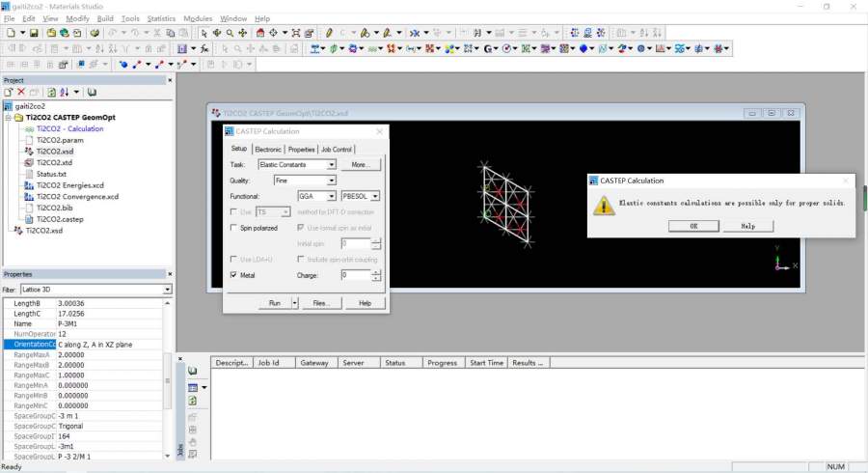Open the Modules menu

point(198,18)
